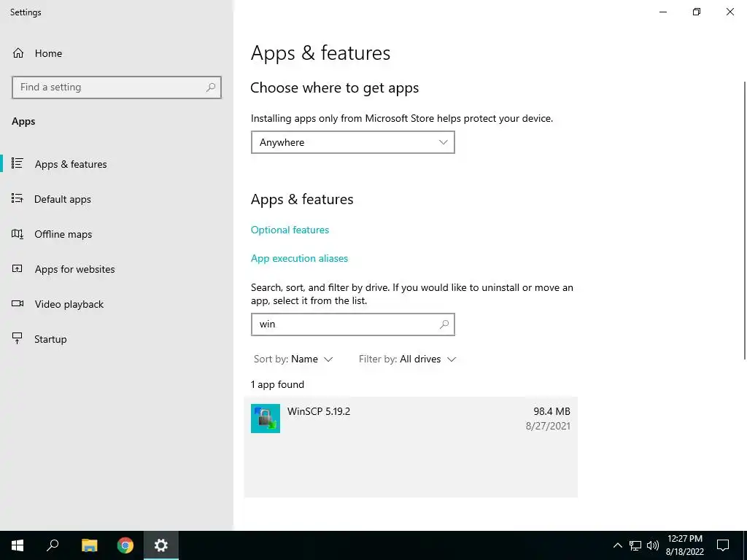Click the 8/27/2021 install date
The image size is (747, 560).
[548, 426]
